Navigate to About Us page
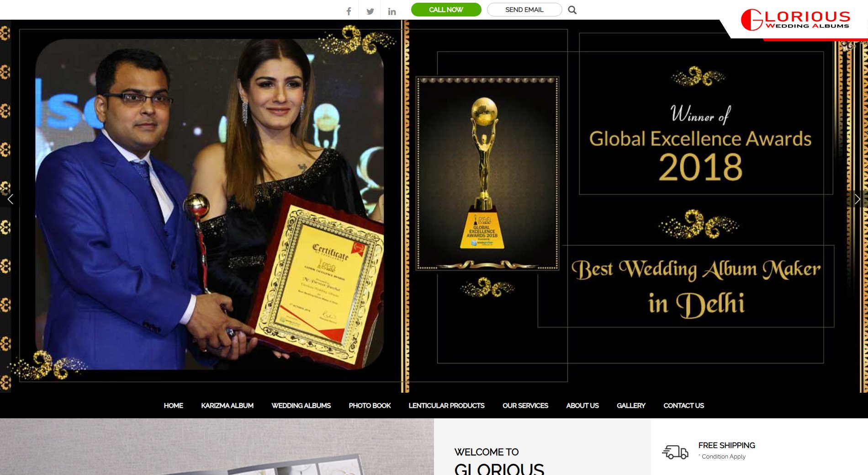 click(582, 406)
